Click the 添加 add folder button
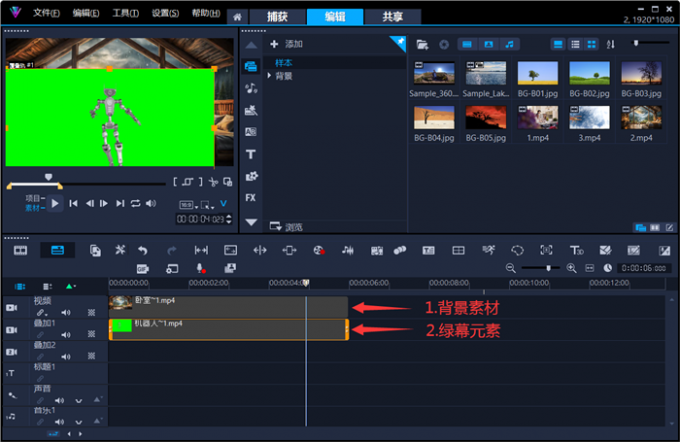This screenshot has height=442, width=680. click(x=287, y=44)
